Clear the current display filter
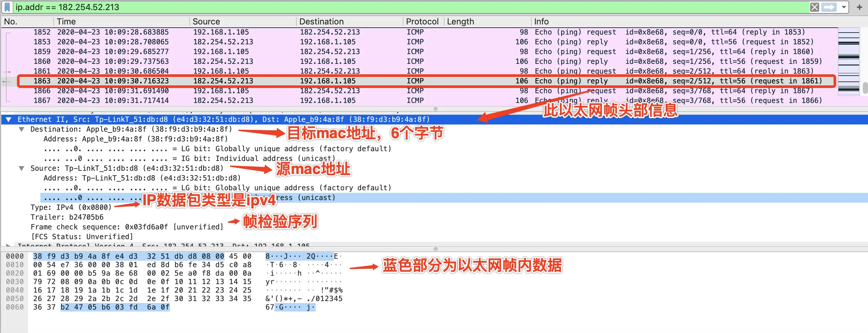 coord(815,7)
